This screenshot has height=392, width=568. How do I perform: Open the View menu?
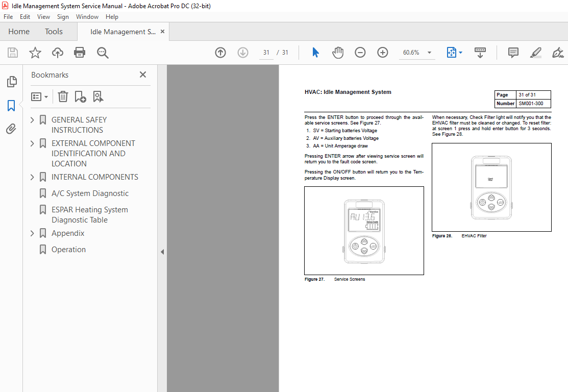point(43,17)
